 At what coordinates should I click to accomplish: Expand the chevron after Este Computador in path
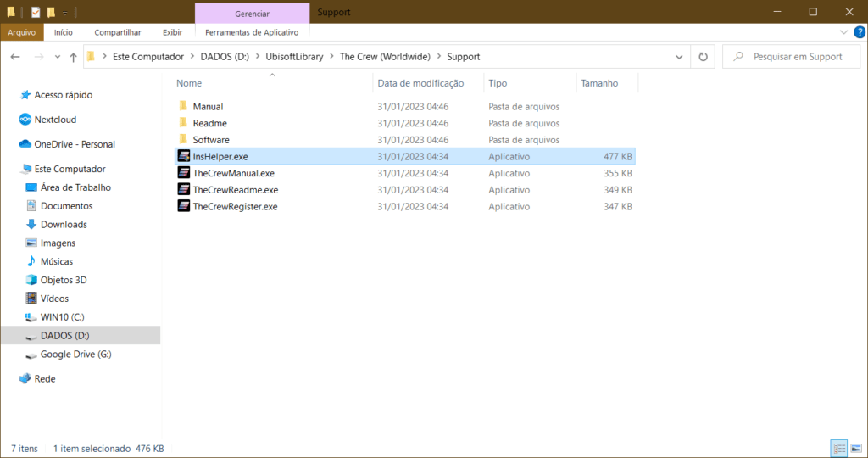pyautogui.click(x=193, y=57)
